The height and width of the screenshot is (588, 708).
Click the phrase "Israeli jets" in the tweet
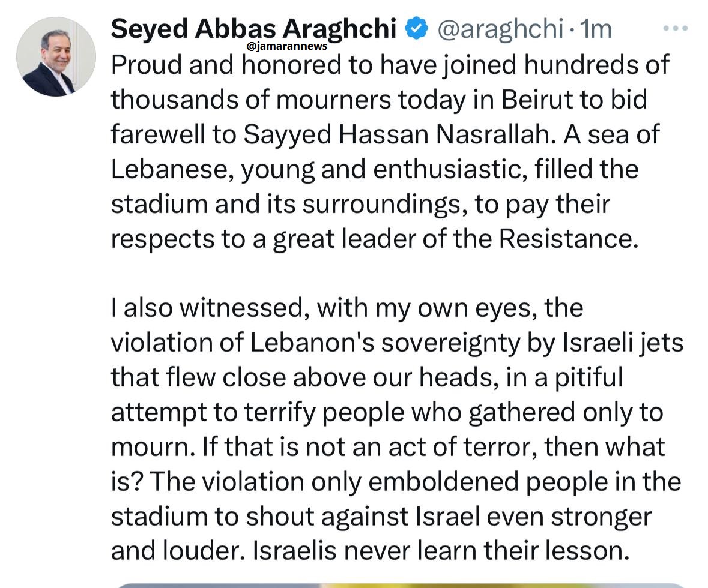[x=623, y=343]
